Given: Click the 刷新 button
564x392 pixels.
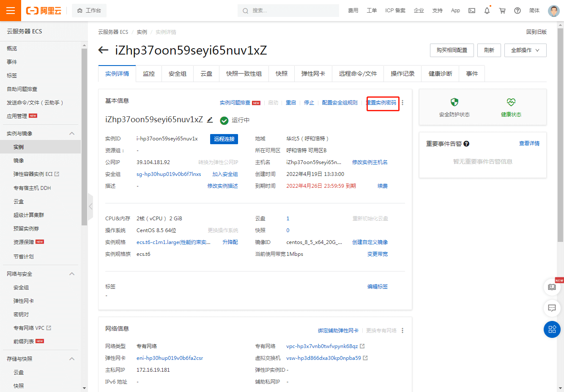Looking at the screenshot, I should 489,50.
